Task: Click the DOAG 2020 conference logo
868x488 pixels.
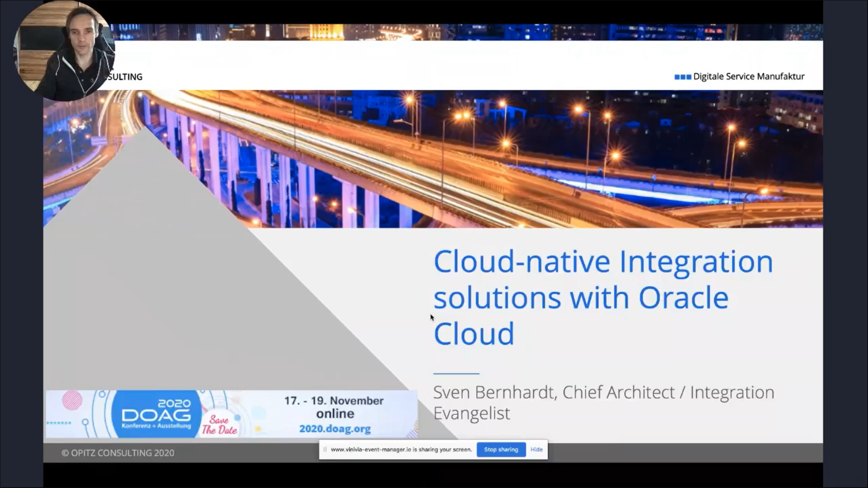Action: (x=156, y=414)
